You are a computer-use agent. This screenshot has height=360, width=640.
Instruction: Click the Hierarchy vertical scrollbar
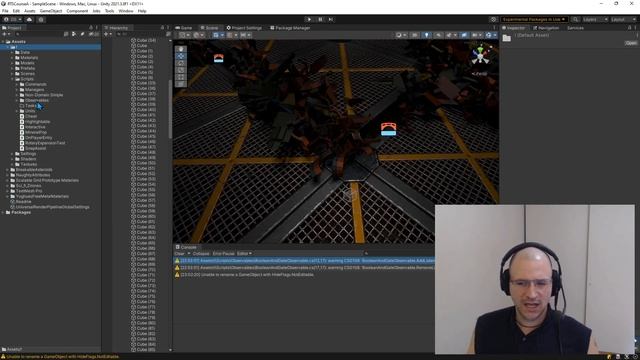(x=170, y=109)
